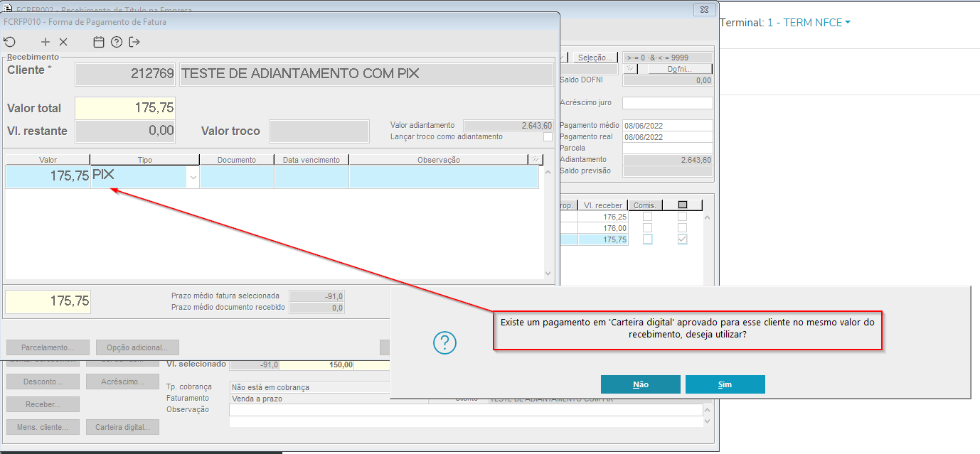Click the 150,00 Vl. selecionado value

[x=317, y=364]
